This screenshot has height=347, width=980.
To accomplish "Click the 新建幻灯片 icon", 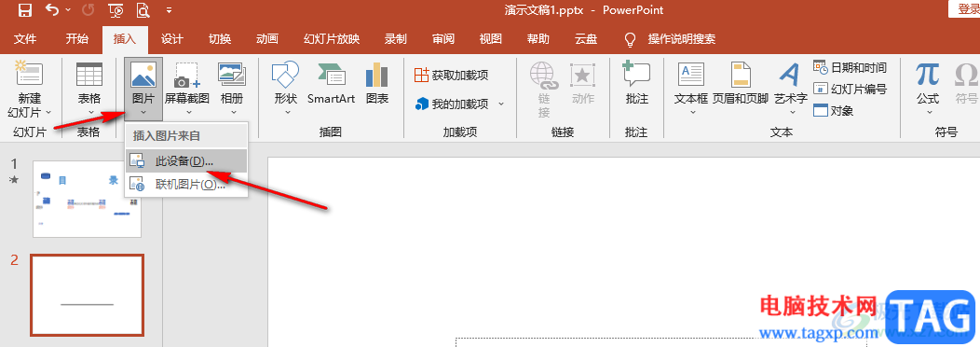I will [29, 75].
